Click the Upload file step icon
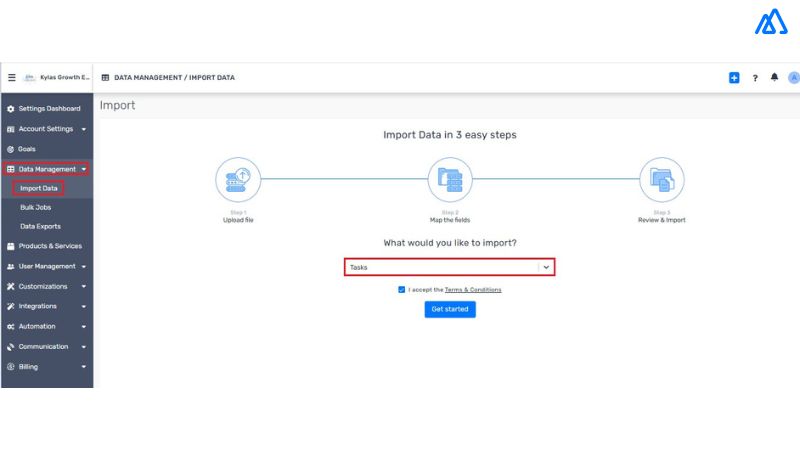Screen dimensions: 800x450 pyautogui.click(x=238, y=180)
